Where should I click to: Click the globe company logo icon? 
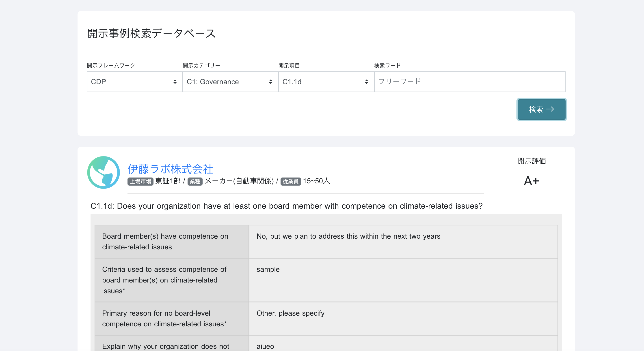[103, 172]
